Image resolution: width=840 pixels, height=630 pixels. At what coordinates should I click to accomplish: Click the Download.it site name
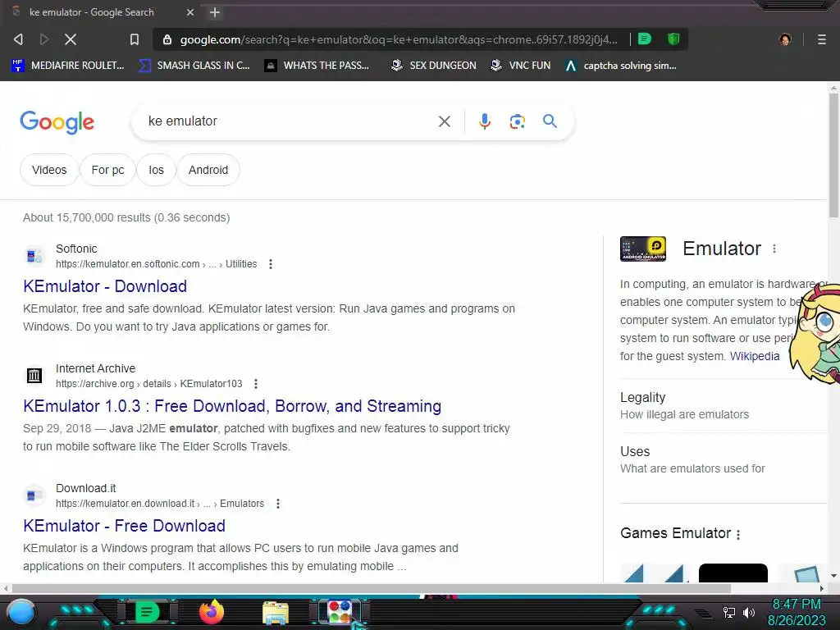[x=85, y=489]
